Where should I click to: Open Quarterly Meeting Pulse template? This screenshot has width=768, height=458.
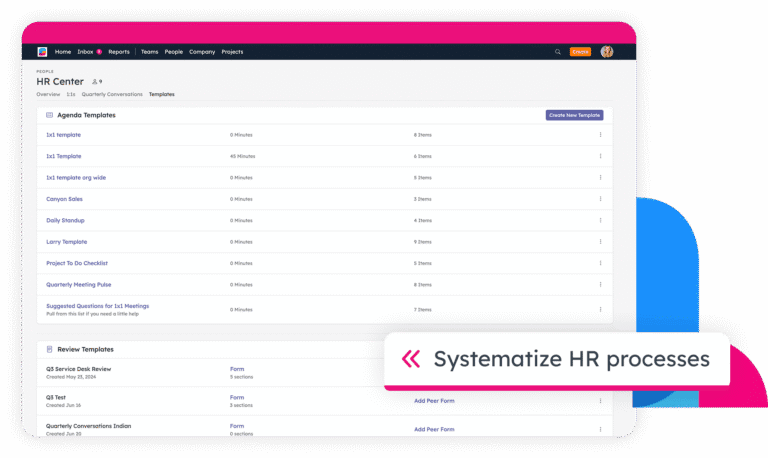tap(78, 285)
